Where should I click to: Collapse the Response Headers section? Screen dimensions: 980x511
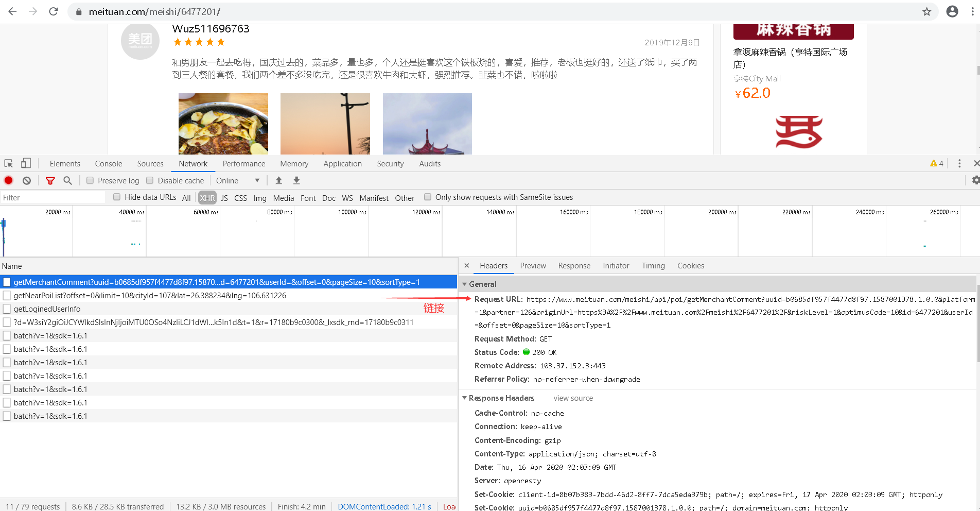click(465, 398)
